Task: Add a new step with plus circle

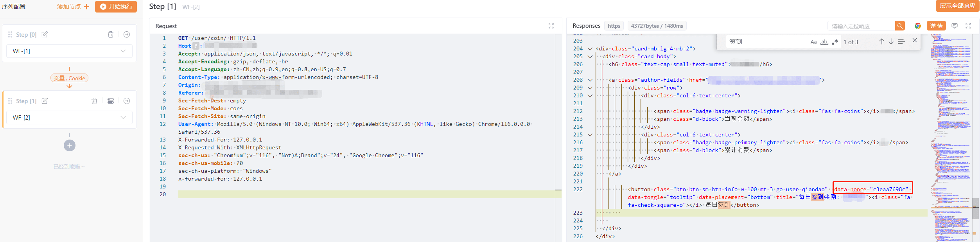Action: point(70,145)
